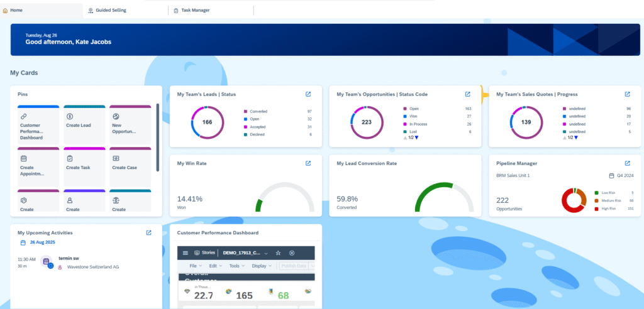This screenshot has width=644, height=309.
Task: Expand the DEMO_17913_C... story dropdown
Action: 266,253
